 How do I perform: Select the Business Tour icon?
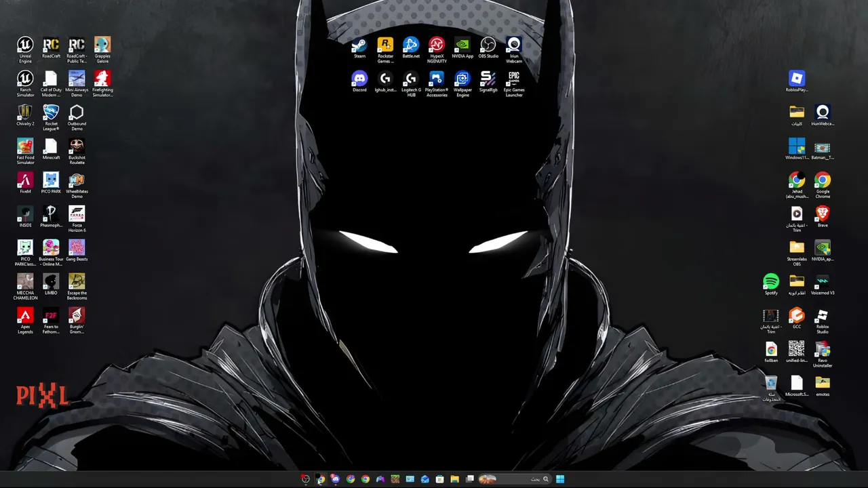coord(51,253)
